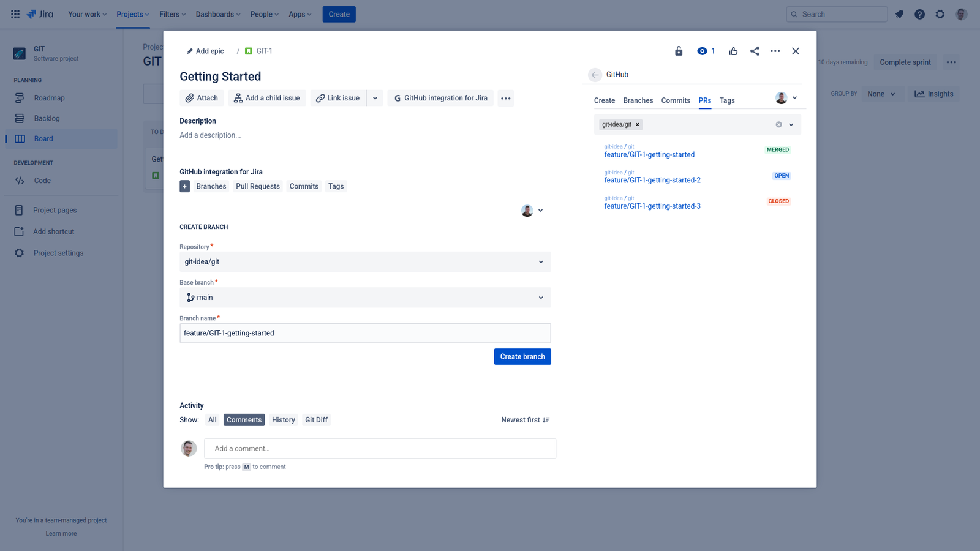Viewport: 980px width, 551px height.
Task: Open the Base branch main dropdown
Action: [x=365, y=298]
